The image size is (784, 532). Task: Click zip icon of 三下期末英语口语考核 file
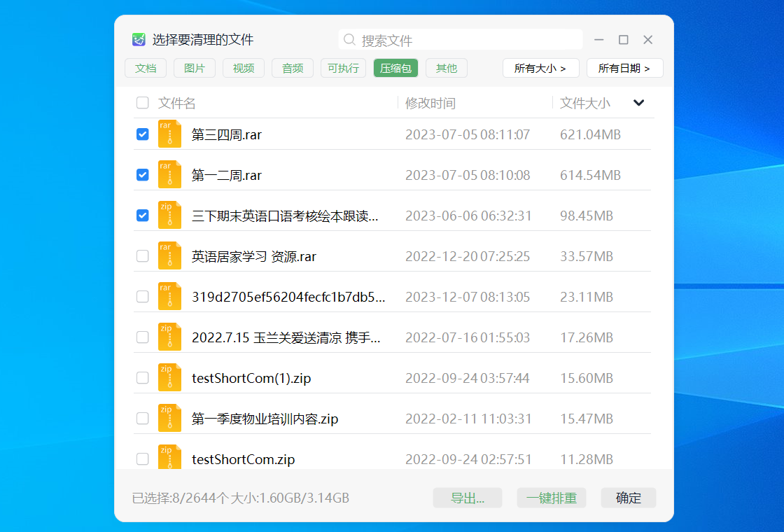point(169,216)
